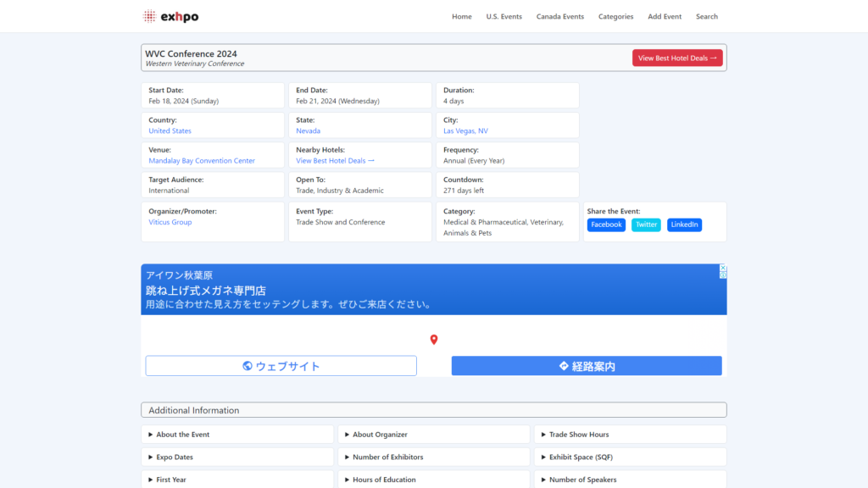Share the event on LinkedIn

684,225
